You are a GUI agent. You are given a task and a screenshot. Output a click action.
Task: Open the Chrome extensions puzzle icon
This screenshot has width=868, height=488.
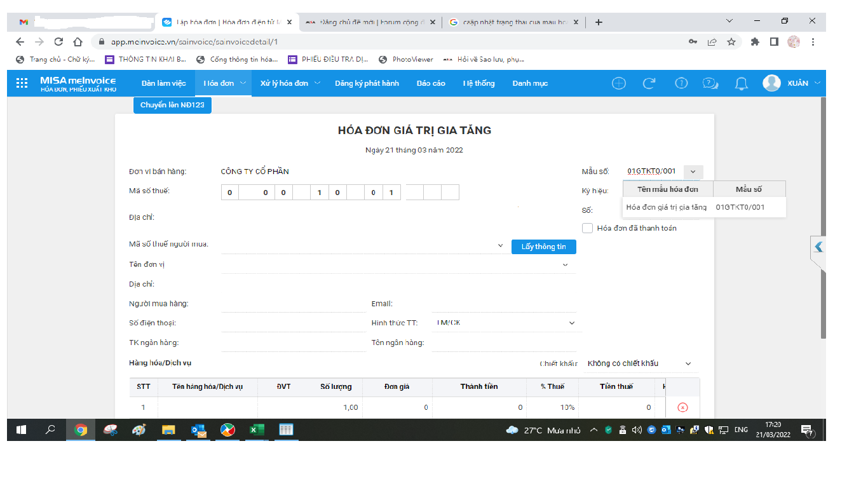(x=755, y=42)
